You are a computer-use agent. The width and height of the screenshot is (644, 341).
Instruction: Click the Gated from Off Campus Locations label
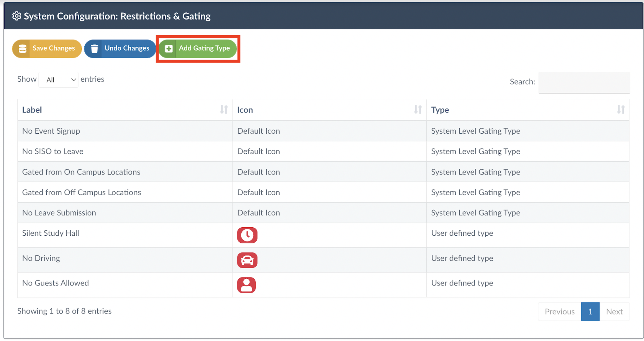[x=81, y=192]
